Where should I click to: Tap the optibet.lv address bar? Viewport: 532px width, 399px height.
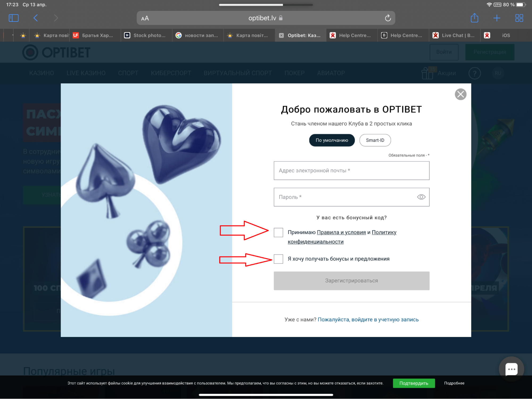tap(266, 18)
